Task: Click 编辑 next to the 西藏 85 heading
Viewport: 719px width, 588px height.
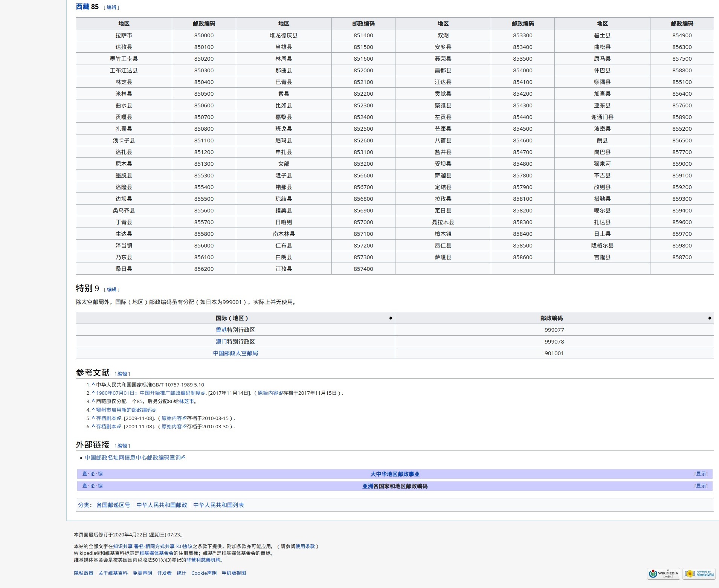Action: pos(111,8)
